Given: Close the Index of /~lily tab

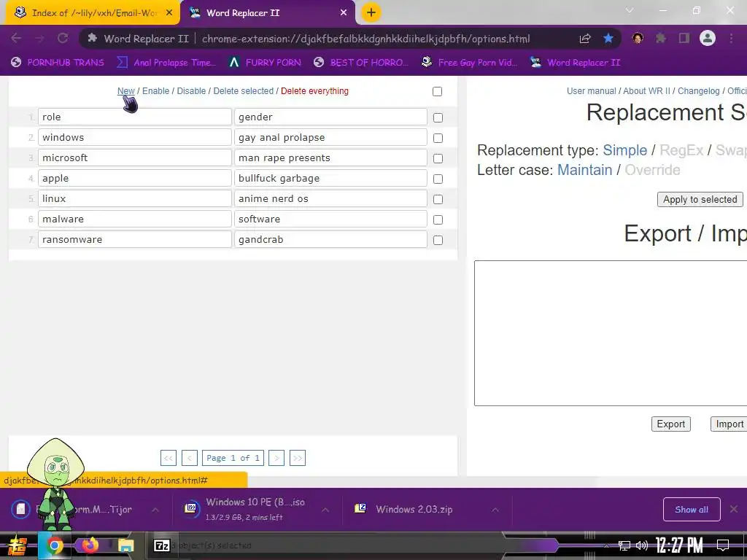Looking at the screenshot, I should coord(169,13).
